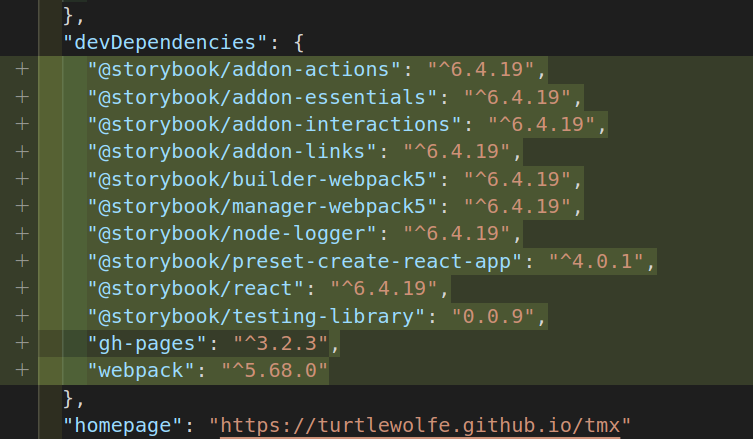Click version "^3.2.3" of gh-pages

(280, 343)
